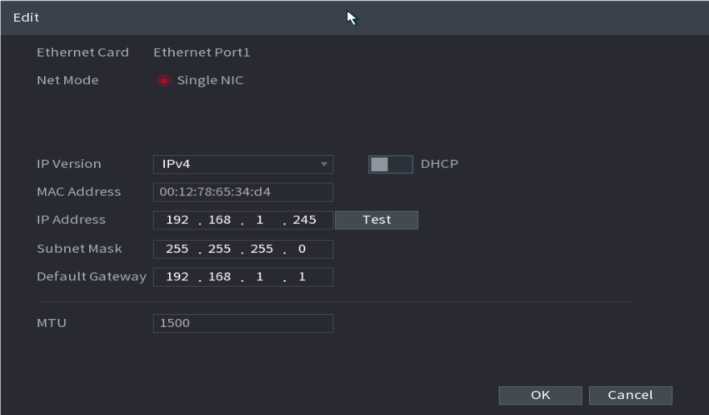
Task: Click last IP Address octet 245
Action: point(305,220)
